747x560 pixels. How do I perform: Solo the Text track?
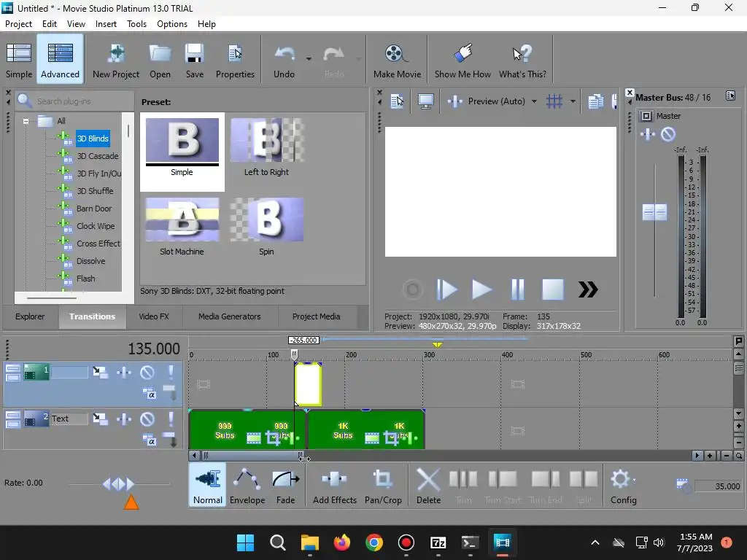[171, 419]
